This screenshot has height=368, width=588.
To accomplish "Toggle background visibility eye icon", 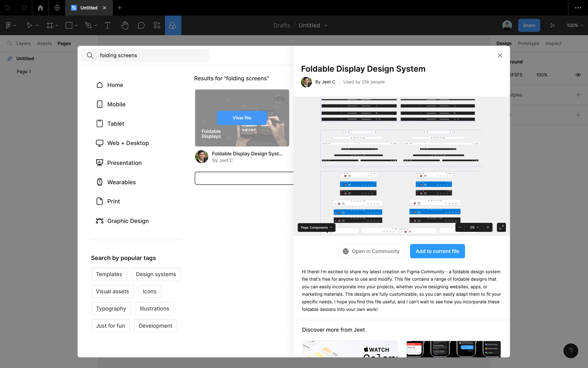I will tap(578, 75).
